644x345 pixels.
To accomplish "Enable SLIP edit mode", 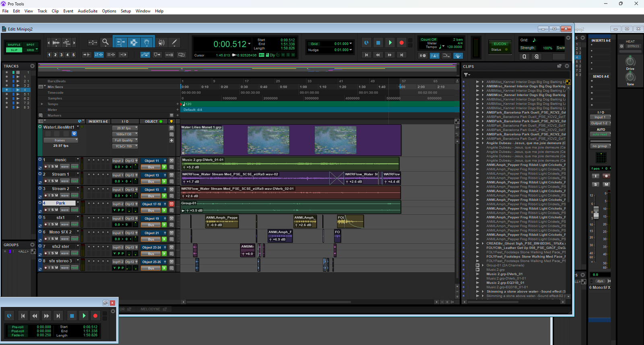I will (14, 50).
